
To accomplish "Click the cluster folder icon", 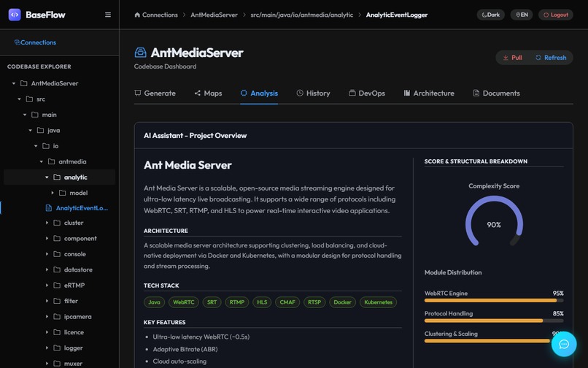I will 57,223.
